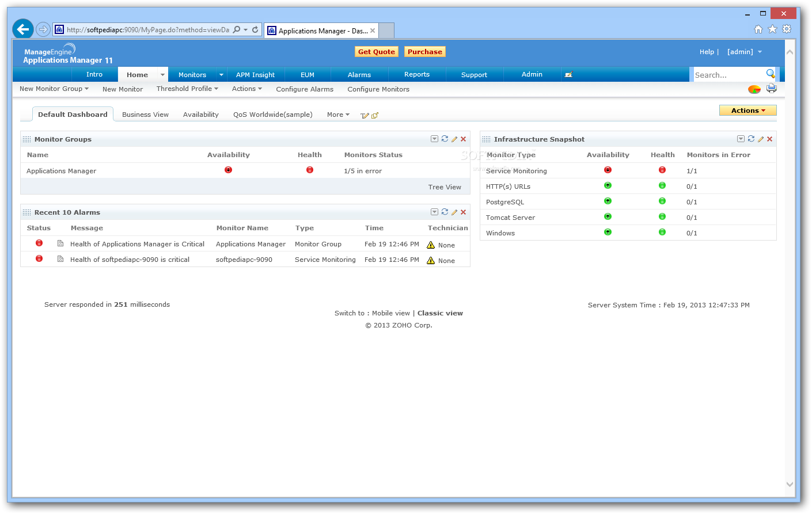
Task: Click the edit icon after the Admin tab
Action: [568, 75]
